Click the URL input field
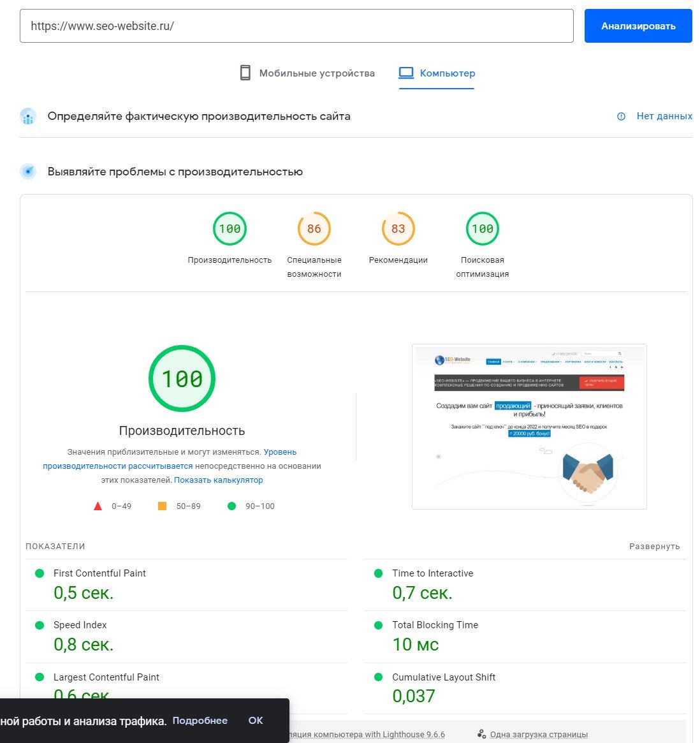The height and width of the screenshot is (743, 700). [x=296, y=26]
